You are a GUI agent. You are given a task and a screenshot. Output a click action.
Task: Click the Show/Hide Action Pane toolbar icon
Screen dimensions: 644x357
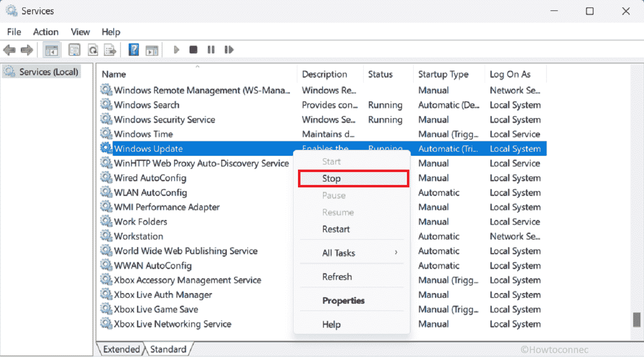(152, 50)
